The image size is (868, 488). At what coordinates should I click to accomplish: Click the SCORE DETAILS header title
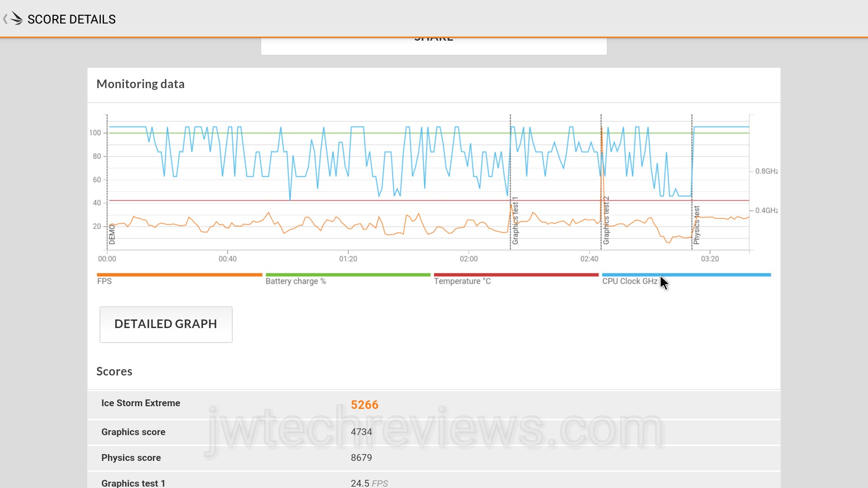(71, 19)
